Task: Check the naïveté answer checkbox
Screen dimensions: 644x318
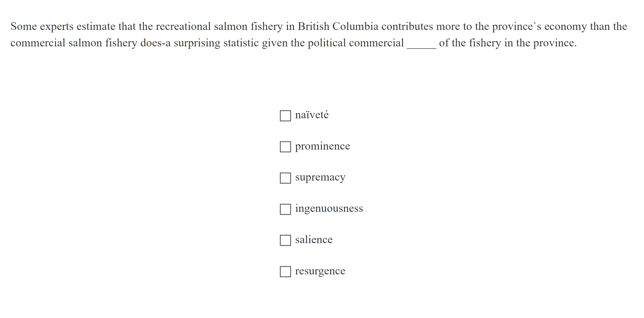Action: pyautogui.click(x=285, y=116)
